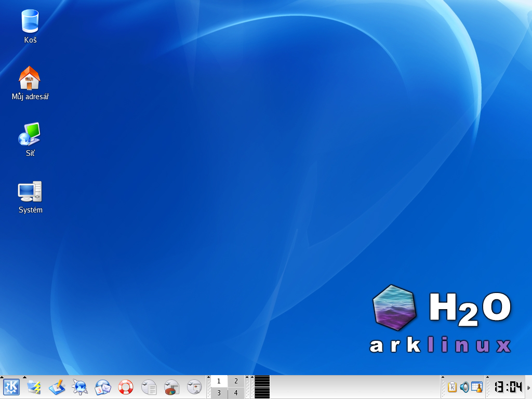Switch to virtual desktop 1
Viewport: 532px width, 399px height.
point(219,381)
